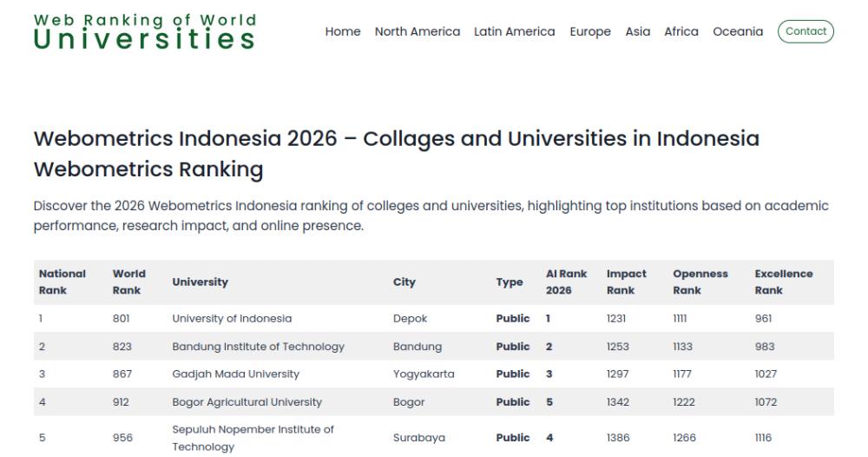Click world rank value 867
This screenshot has height=457, width=868.
(x=122, y=374)
